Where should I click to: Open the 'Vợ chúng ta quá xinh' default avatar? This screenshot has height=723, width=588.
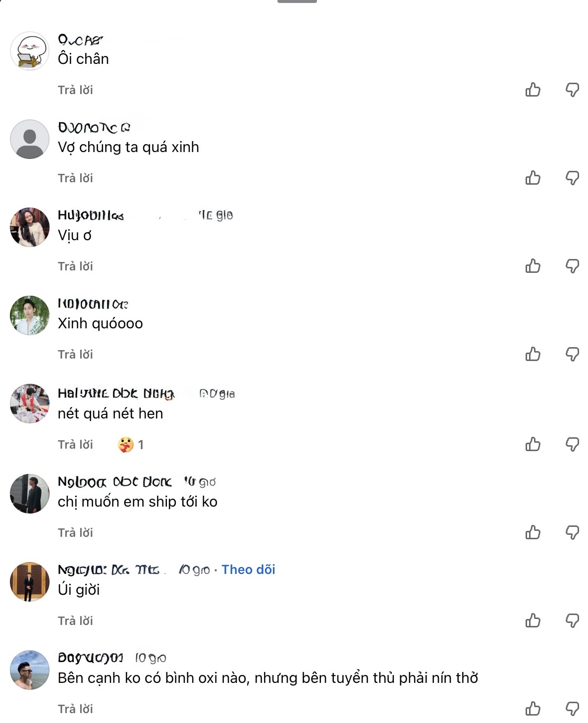30,139
